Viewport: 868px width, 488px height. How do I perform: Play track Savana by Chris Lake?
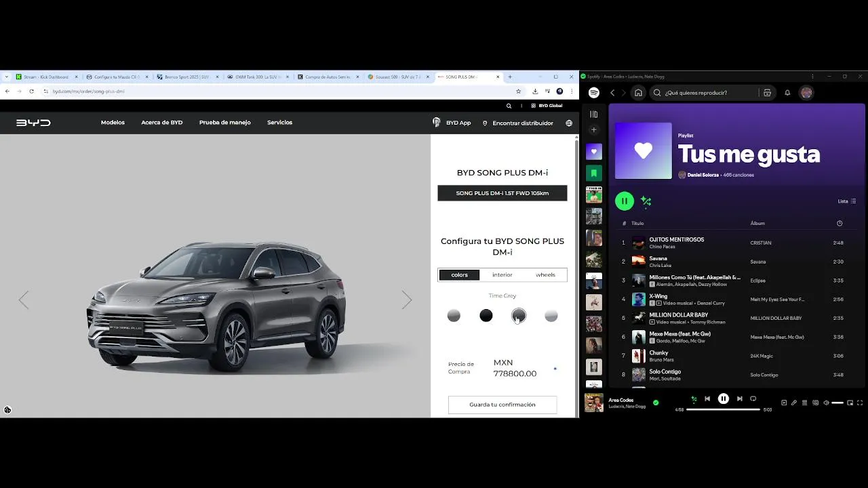click(736, 262)
